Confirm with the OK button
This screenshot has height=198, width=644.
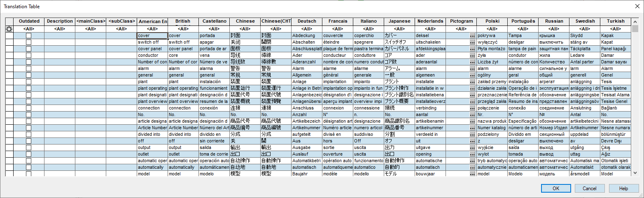pyautogui.click(x=556, y=188)
